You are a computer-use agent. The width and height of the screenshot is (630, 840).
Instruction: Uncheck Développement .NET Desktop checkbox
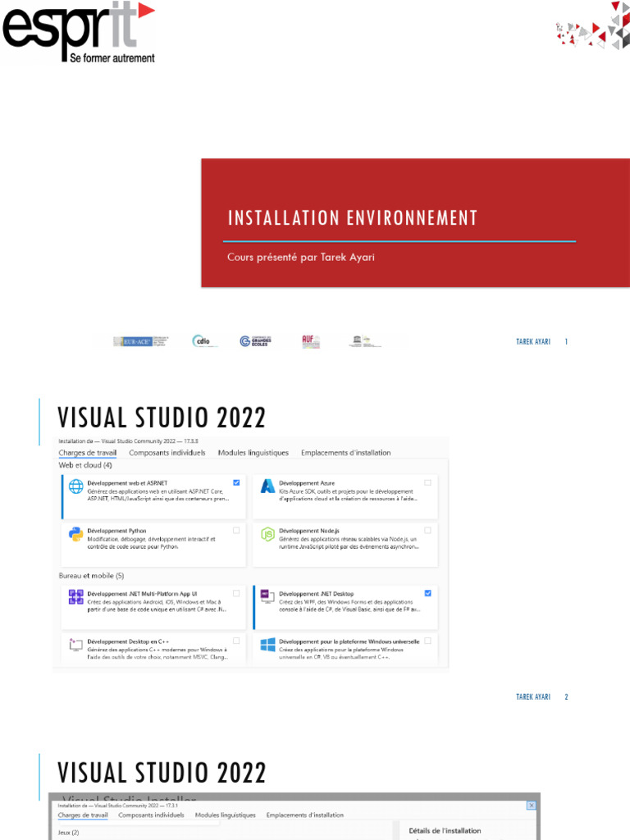(427, 593)
